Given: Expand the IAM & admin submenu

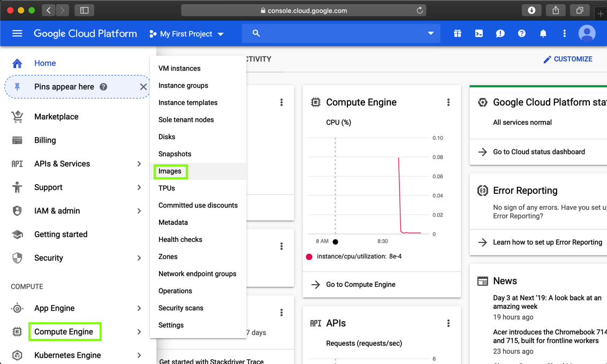Looking at the screenshot, I should point(139,211).
